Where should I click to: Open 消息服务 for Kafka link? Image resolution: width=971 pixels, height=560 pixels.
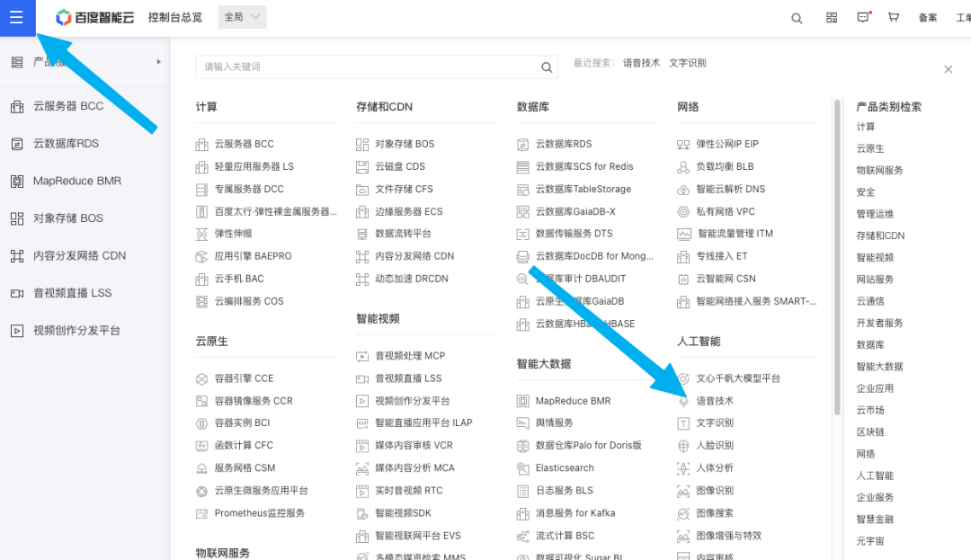coord(575,513)
